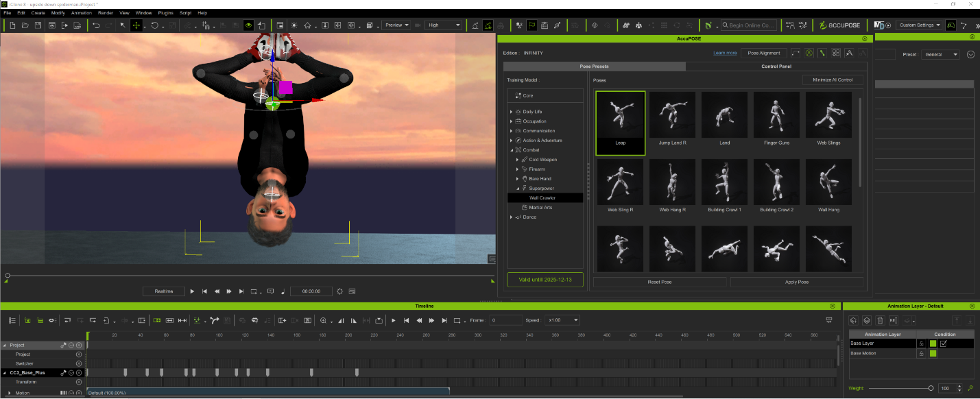Click the Timeline Frame number field
The width and height of the screenshot is (980, 399).
(x=506, y=320)
